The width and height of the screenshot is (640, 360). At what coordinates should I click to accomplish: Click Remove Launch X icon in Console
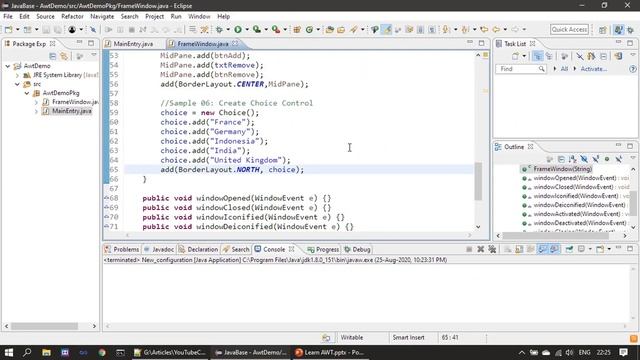[480, 249]
